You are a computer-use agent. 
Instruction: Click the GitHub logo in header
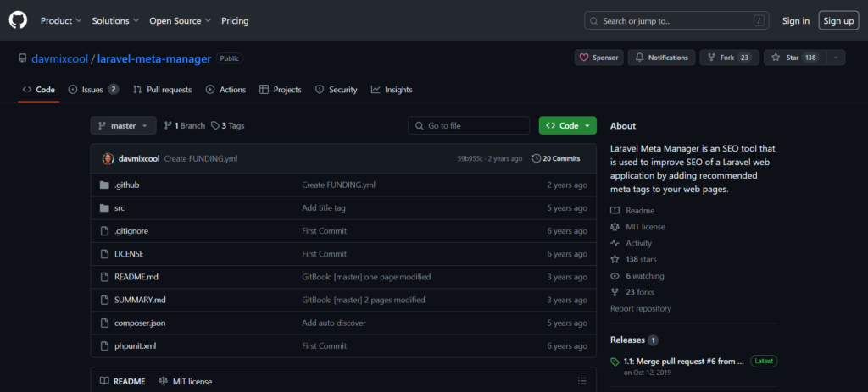(x=19, y=20)
